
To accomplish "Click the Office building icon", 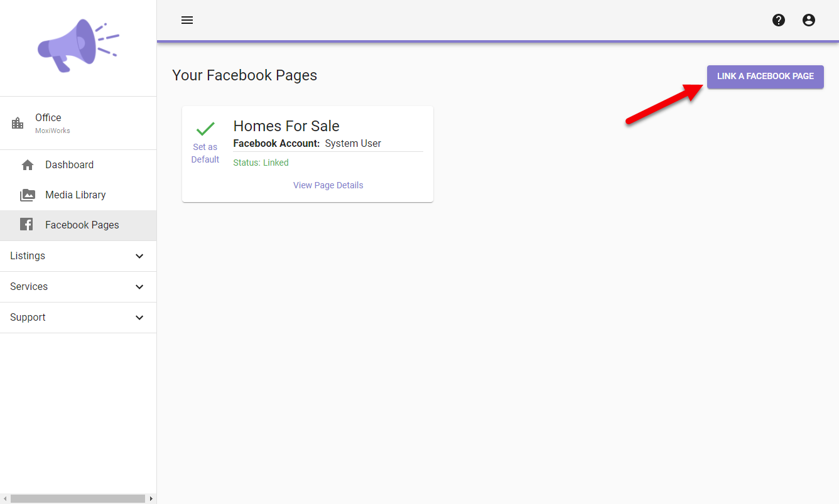I will click(x=18, y=123).
